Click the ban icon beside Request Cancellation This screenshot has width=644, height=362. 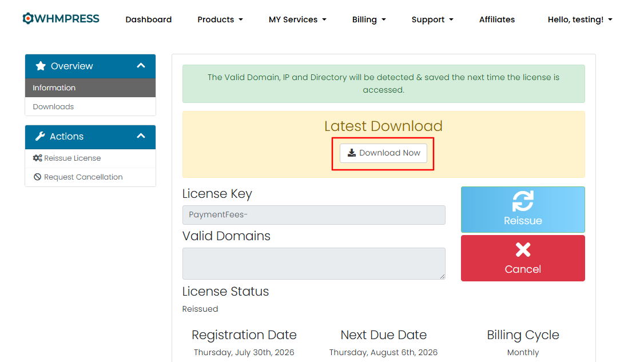(x=37, y=177)
